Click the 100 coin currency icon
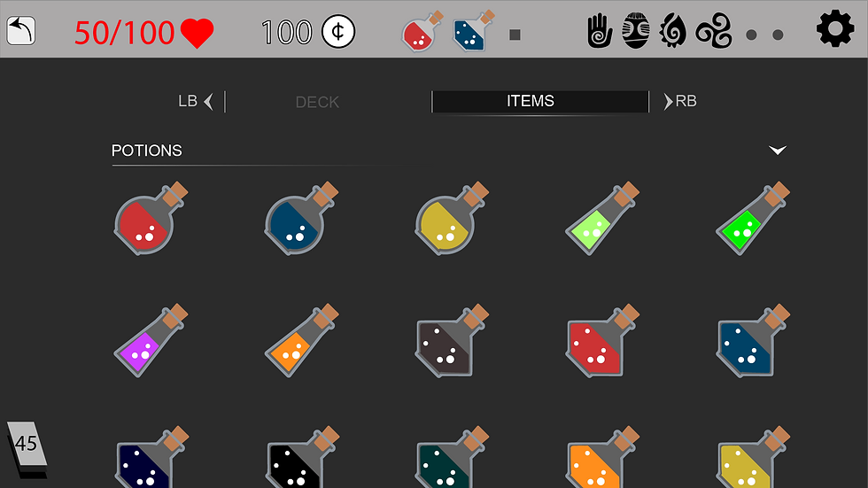868x488 pixels. (338, 31)
